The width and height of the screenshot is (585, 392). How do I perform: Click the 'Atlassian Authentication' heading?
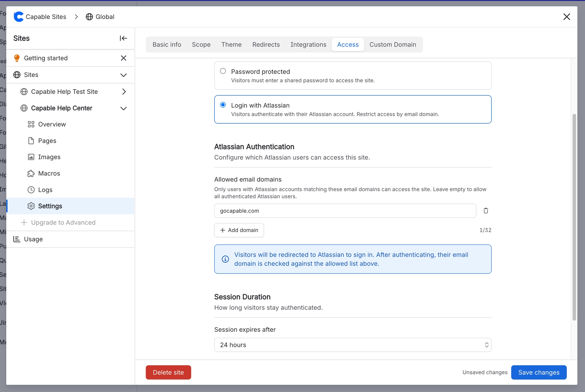(x=254, y=147)
